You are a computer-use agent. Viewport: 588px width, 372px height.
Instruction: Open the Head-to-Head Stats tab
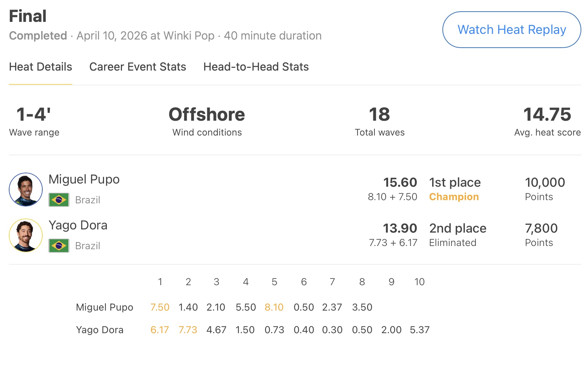(256, 67)
